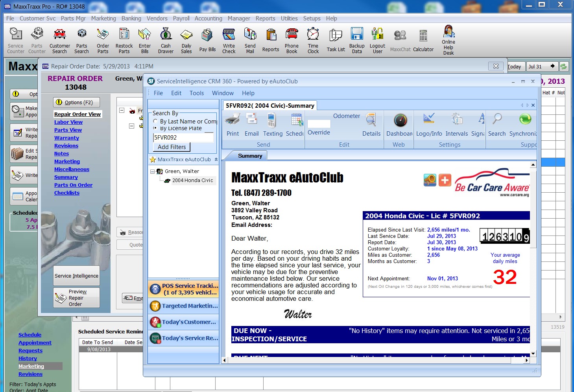This screenshot has width=574, height=392.
Task: Collapse the Green, Walter tree node
Action: [x=153, y=171]
